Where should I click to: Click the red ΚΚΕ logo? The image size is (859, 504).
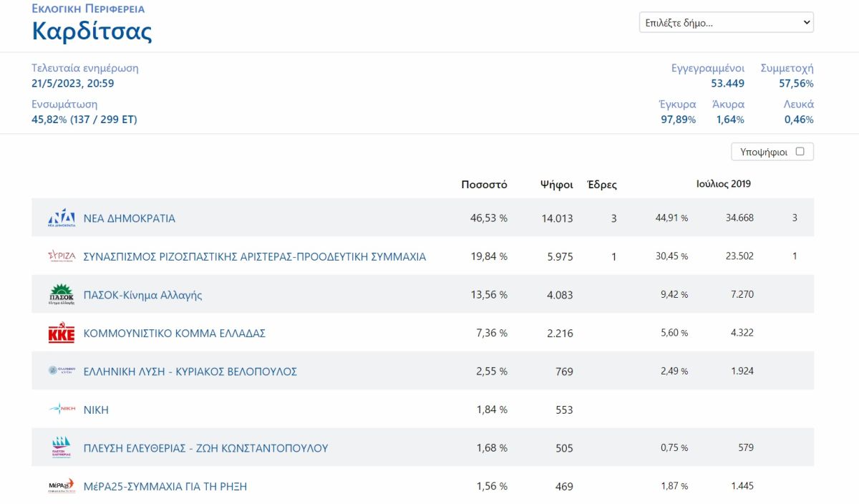[62, 334]
